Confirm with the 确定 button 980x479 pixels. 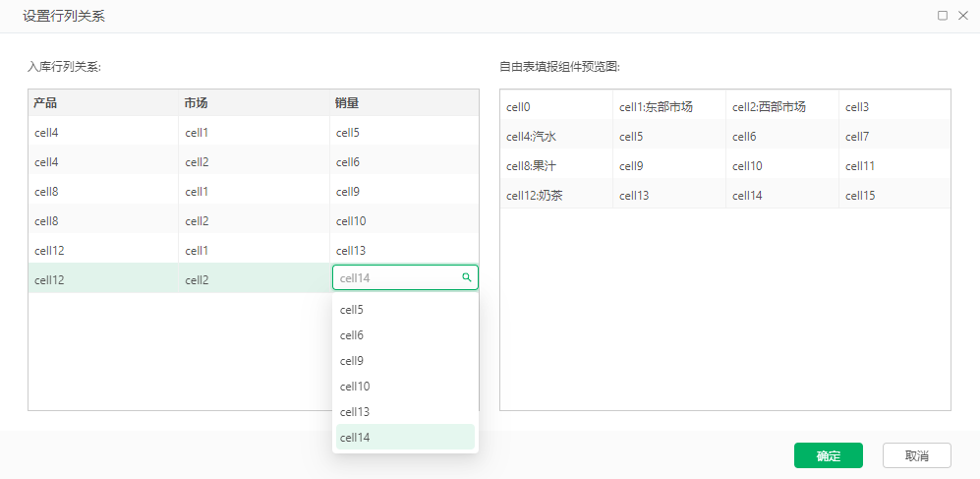click(828, 455)
